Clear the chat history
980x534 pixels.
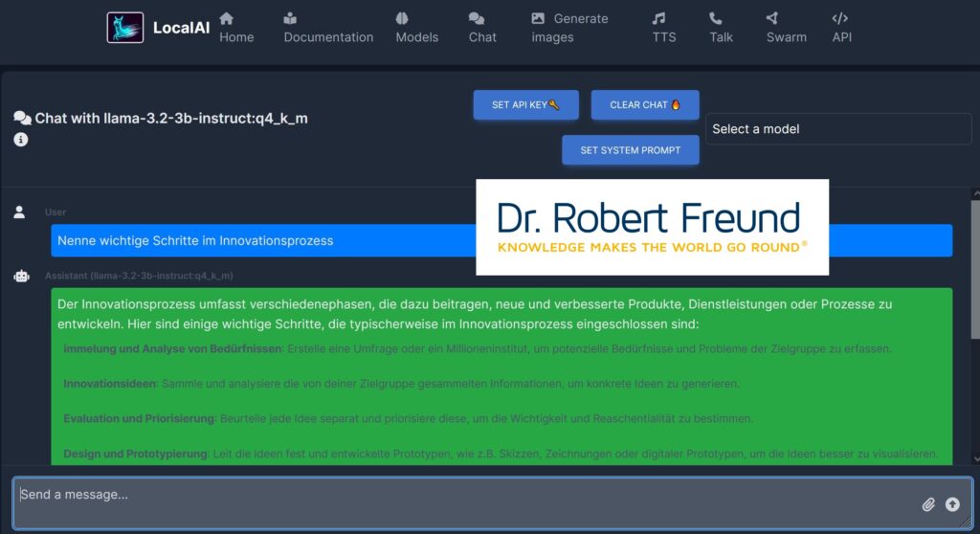pyautogui.click(x=644, y=105)
